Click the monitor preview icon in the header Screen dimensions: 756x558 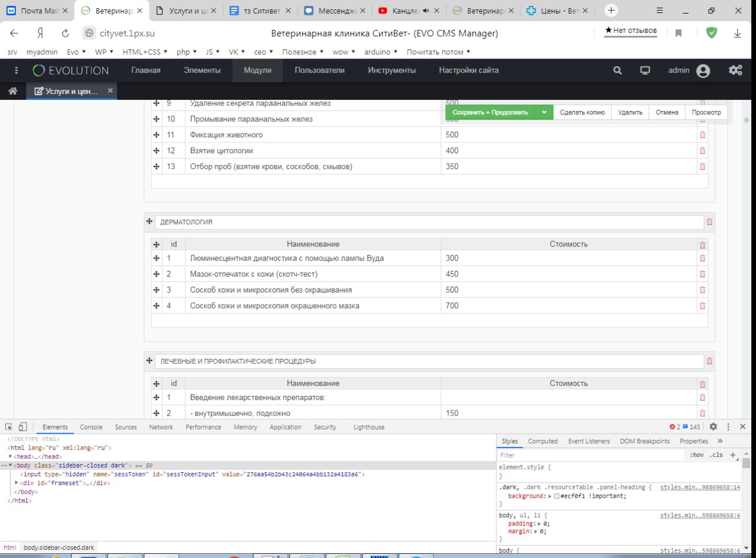coord(646,70)
